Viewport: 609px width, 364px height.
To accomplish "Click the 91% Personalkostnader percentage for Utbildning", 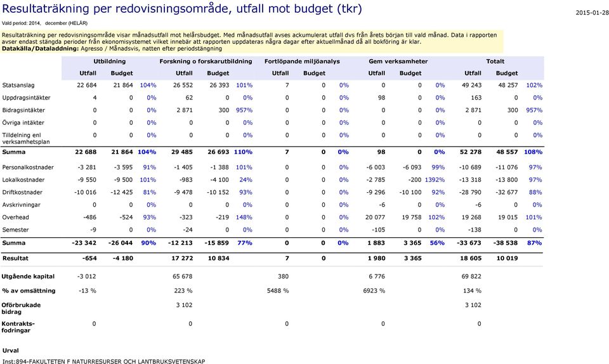I will [150, 167].
